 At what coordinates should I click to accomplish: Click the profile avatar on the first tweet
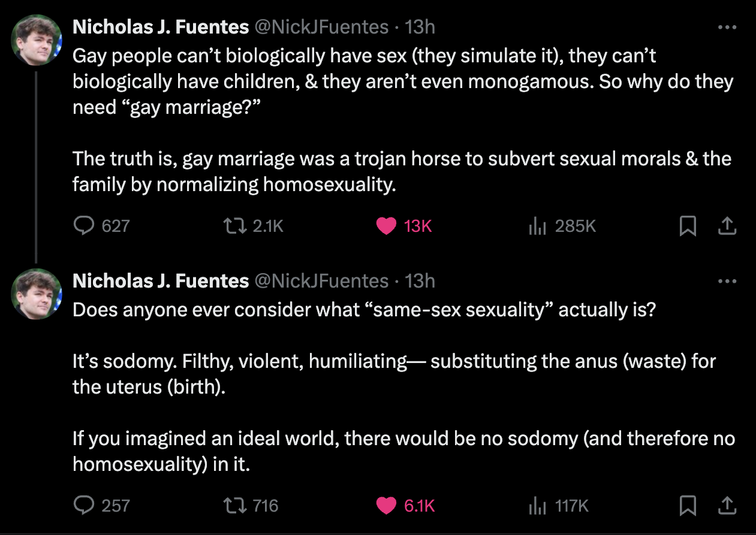click(37, 40)
